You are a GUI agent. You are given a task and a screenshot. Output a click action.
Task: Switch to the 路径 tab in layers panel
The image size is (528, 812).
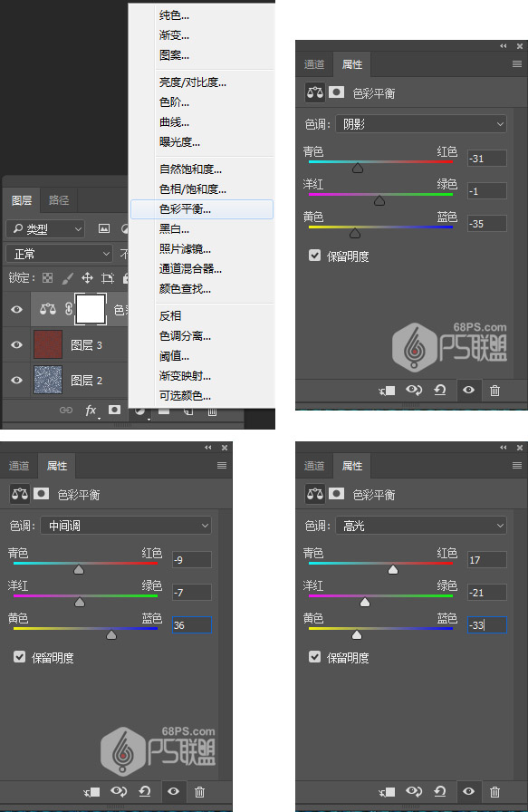(x=59, y=200)
